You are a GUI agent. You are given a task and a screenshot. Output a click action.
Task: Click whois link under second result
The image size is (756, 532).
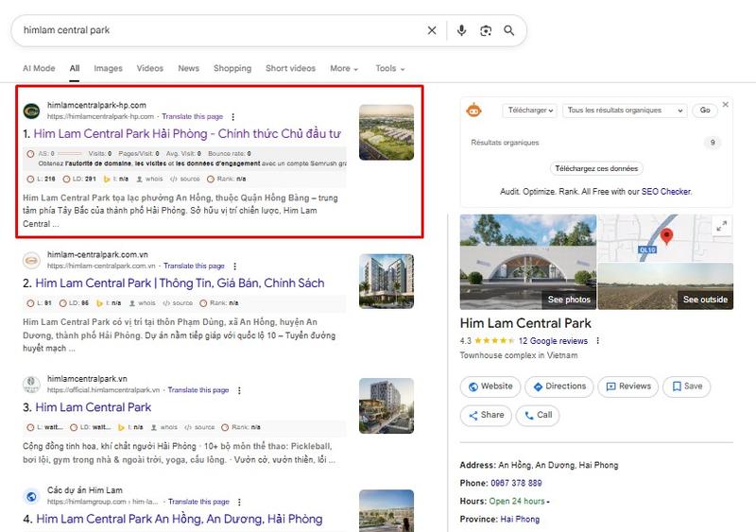click(143, 303)
